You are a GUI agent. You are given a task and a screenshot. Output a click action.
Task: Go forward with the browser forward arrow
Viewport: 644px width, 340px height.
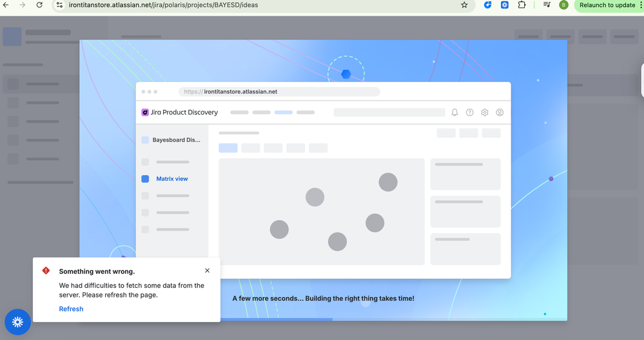pos(22,5)
